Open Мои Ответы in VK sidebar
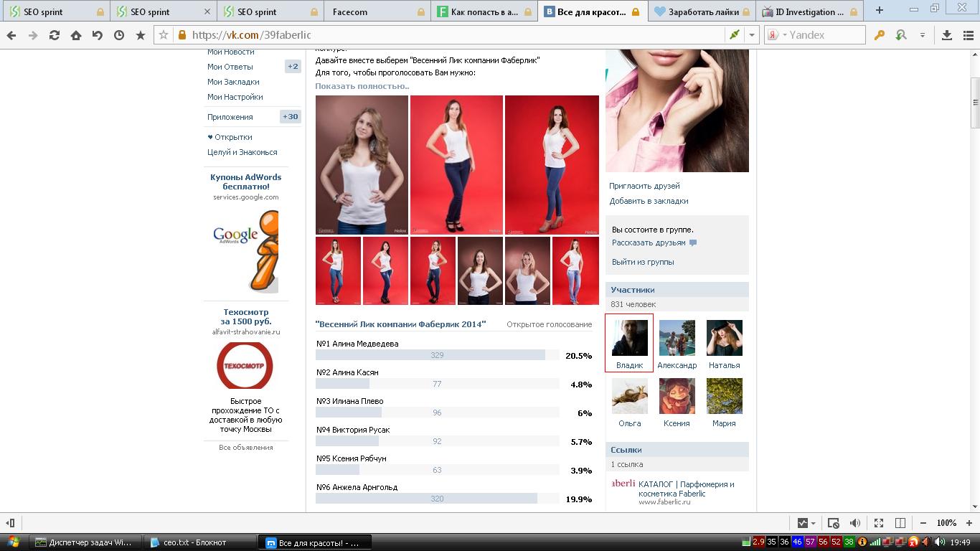 click(x=230, y=67)
